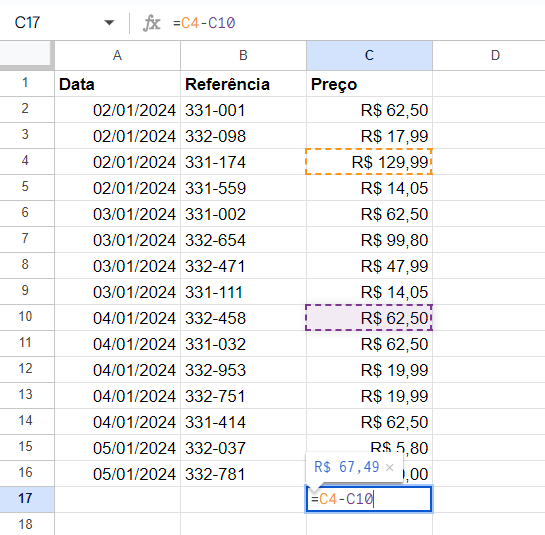
Task: Click cell with reference 331-559
Action: pyautogui.click(x=243, y=188)
